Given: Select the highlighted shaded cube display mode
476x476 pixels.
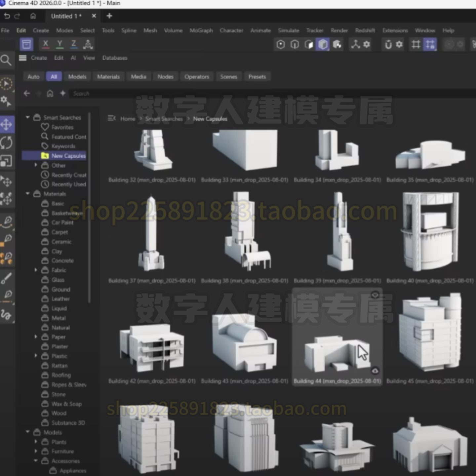Looking at the screenshot, I should tap(323, 44).
